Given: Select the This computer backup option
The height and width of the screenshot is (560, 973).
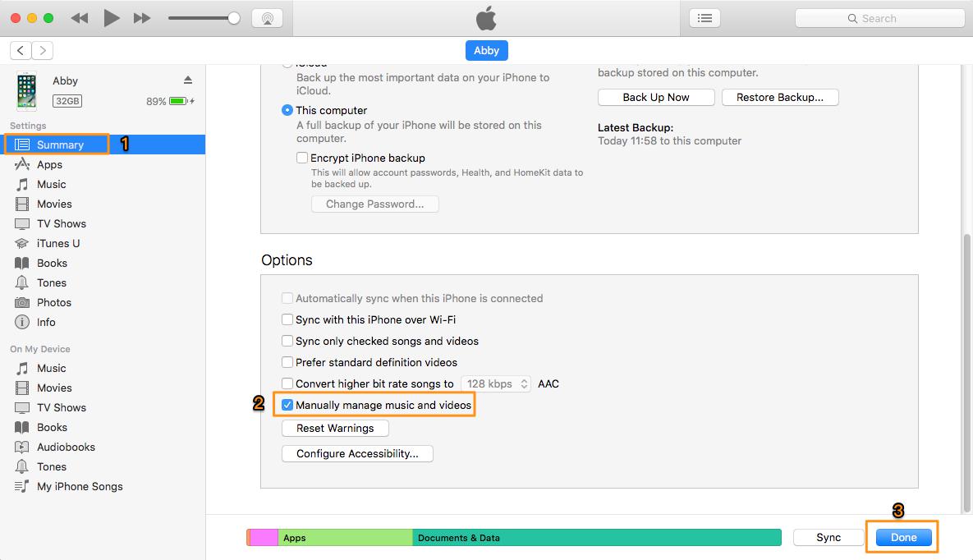Looking at the screenshot, I should point(287,110).
